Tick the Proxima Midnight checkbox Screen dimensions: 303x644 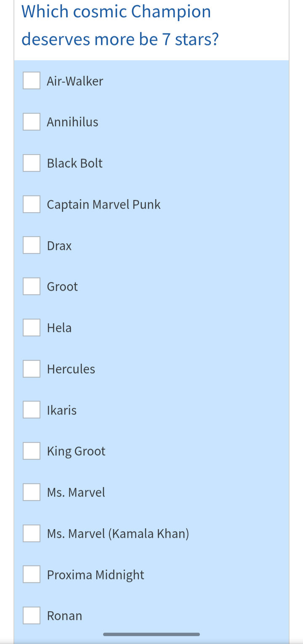[x=32, y=575]
